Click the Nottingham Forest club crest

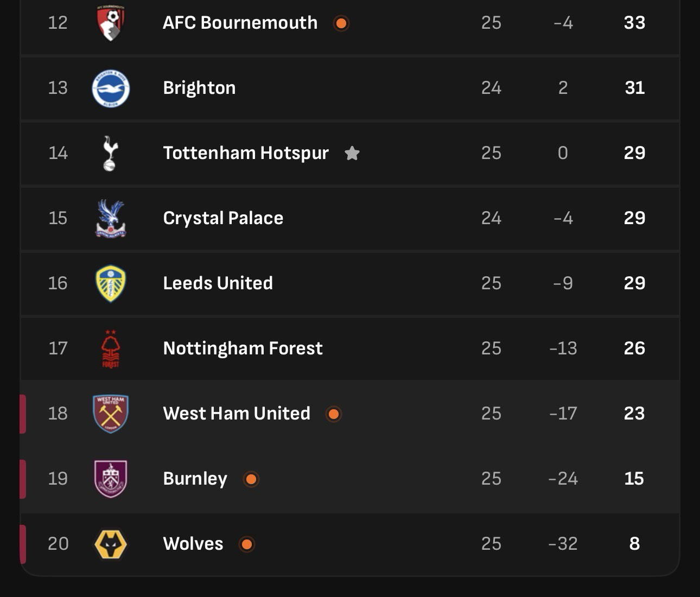coord(111,349)
